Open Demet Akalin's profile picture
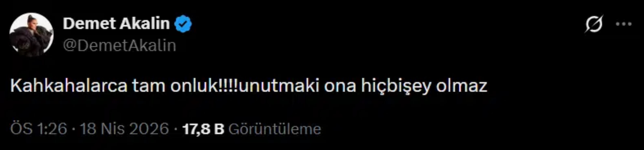 click(x=31, y=35)
